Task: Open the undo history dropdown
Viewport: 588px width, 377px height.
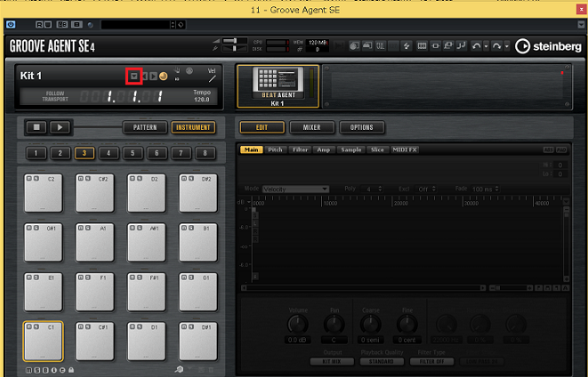Action: pyautogui.click(x=486, y=46)
